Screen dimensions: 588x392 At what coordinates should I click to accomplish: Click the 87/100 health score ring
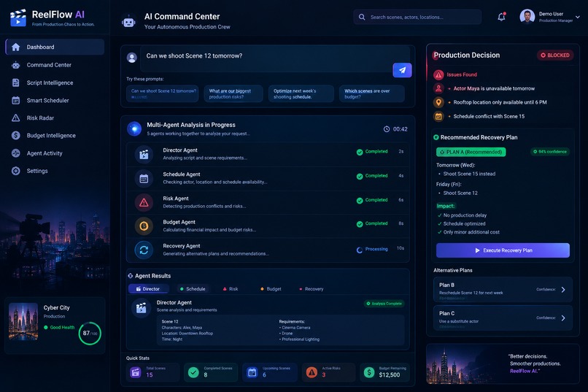coord(90,333)
